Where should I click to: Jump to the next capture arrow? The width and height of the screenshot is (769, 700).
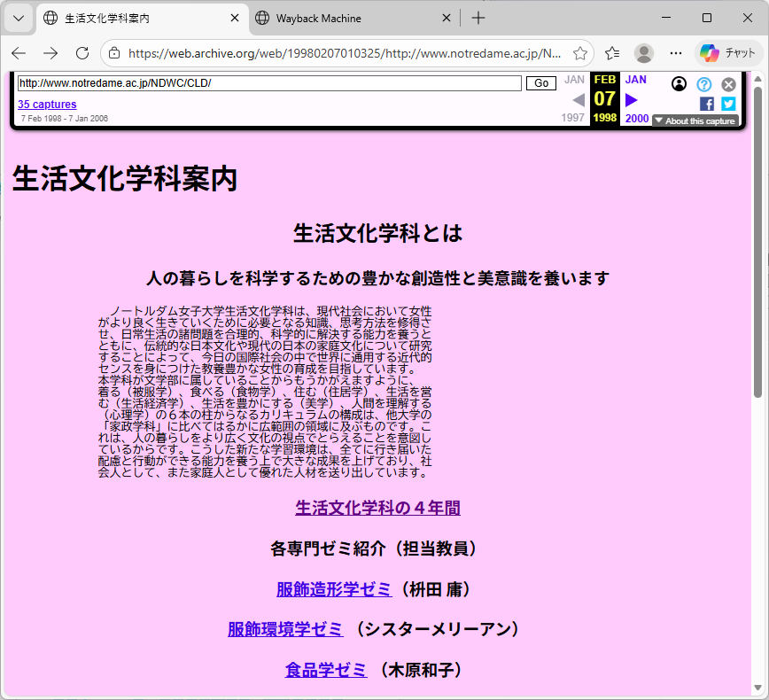click(x=632, y=99)
